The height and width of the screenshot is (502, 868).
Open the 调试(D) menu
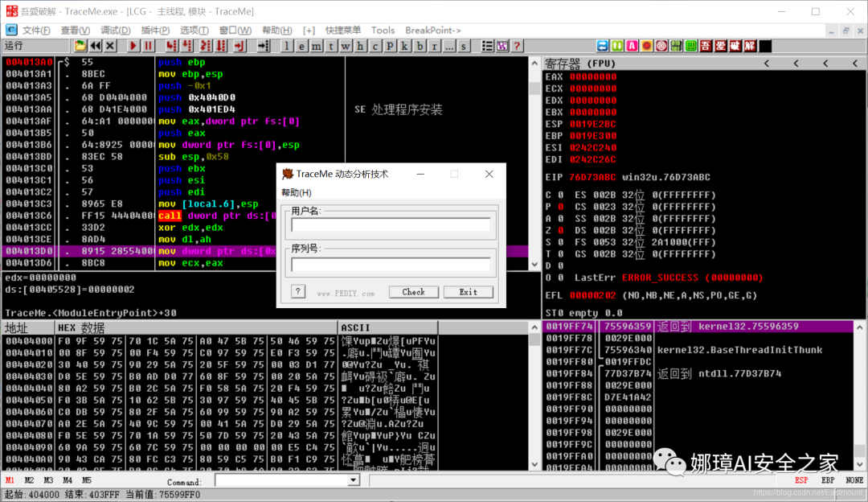click(115, 31)
